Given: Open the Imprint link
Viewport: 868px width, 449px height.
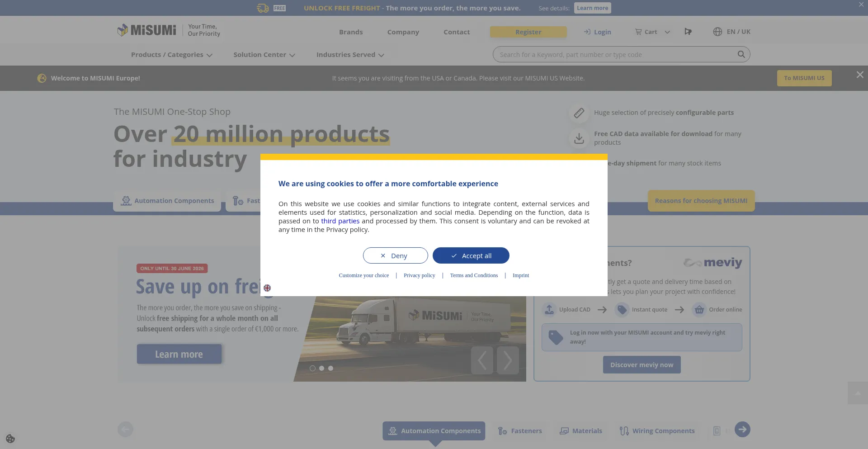Looking at the screenshot, I should point(521,275).
